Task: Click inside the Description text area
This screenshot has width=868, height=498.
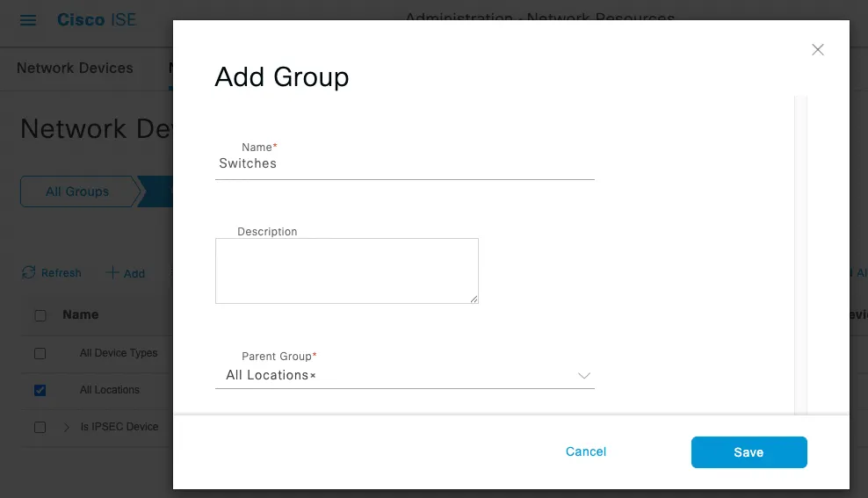Action: click(x=346, y=271)
